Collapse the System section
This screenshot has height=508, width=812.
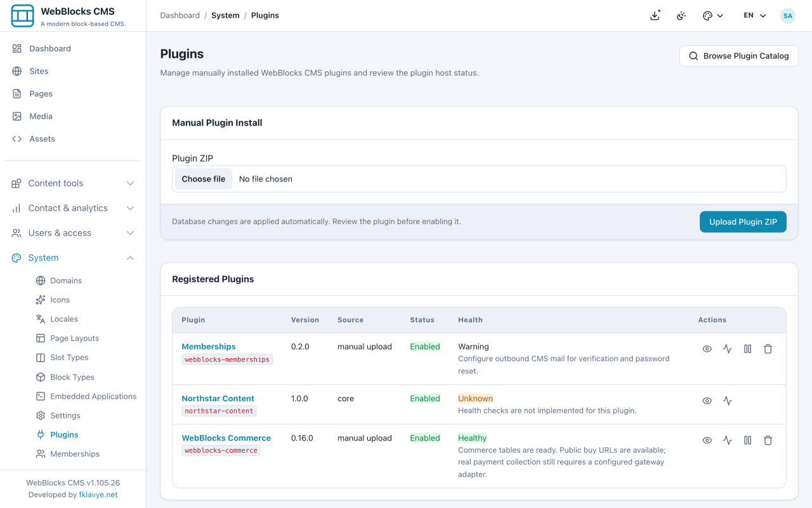coord(73,258)
